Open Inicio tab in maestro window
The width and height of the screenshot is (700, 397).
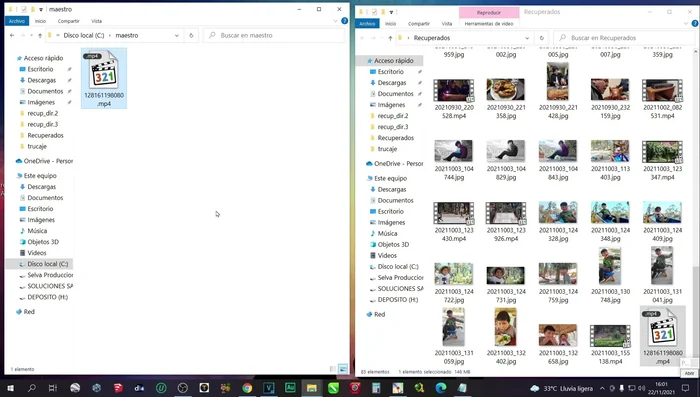[x=40, y=21]
